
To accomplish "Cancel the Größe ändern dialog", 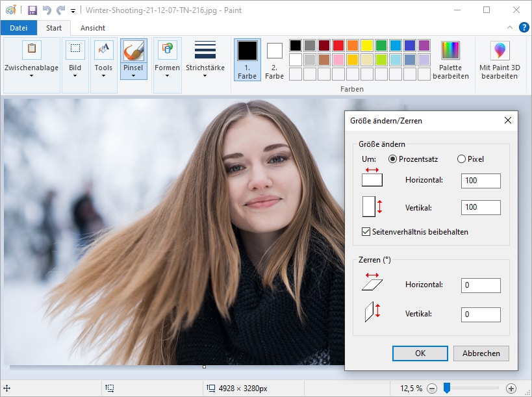I will (x=481, y=353).
